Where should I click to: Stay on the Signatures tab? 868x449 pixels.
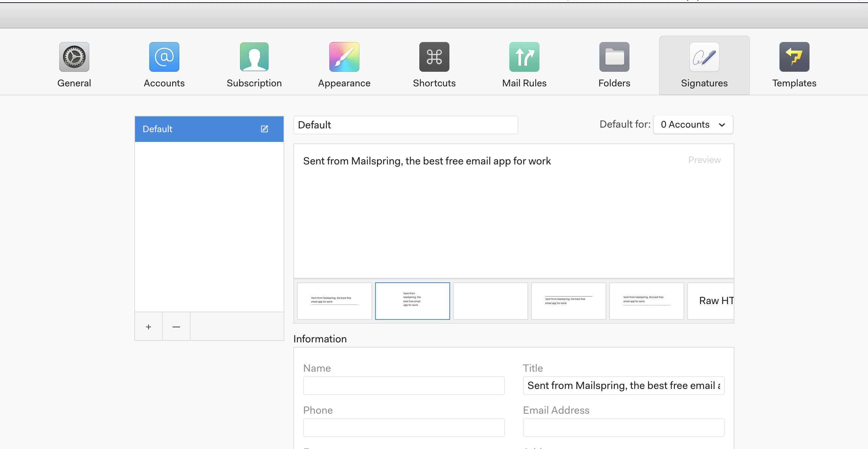704,65
